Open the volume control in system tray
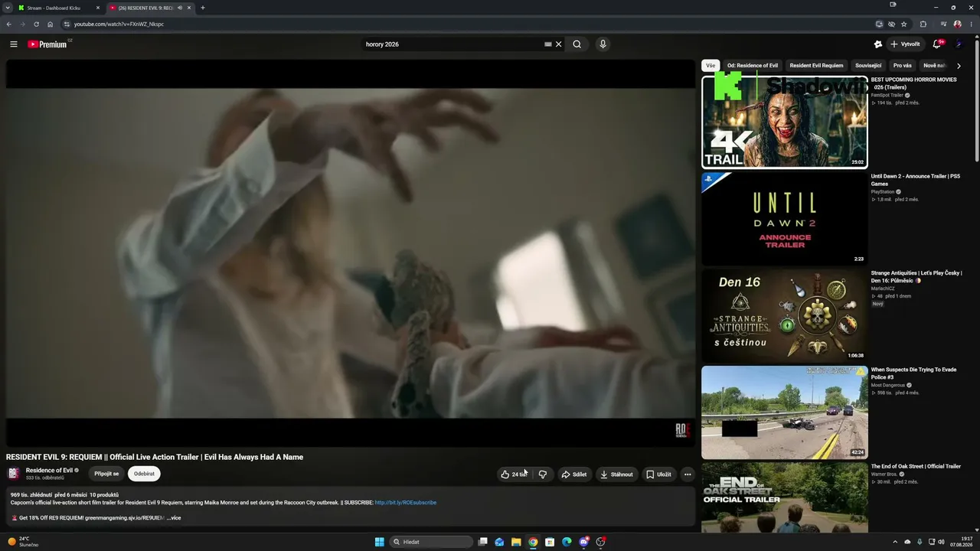The height and width of the screenshot is (551, 980). tap(941, 542)
